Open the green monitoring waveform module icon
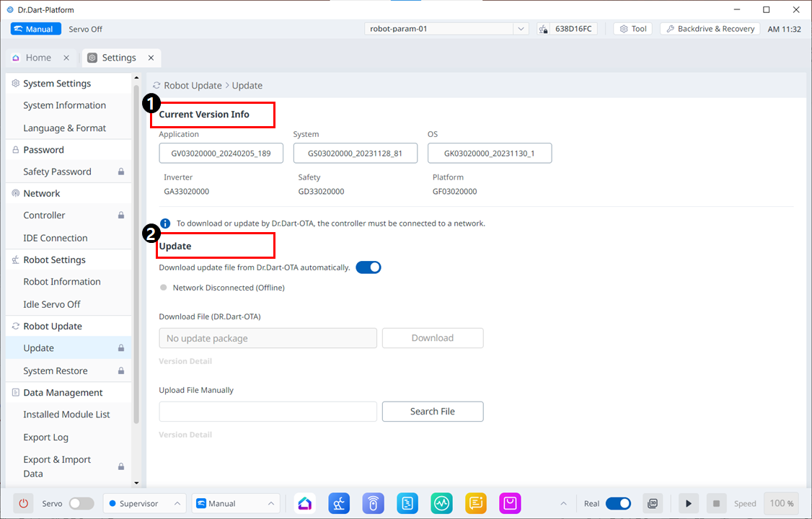The width and height of the screenshot is (812, 519). (x=441, y=503)
